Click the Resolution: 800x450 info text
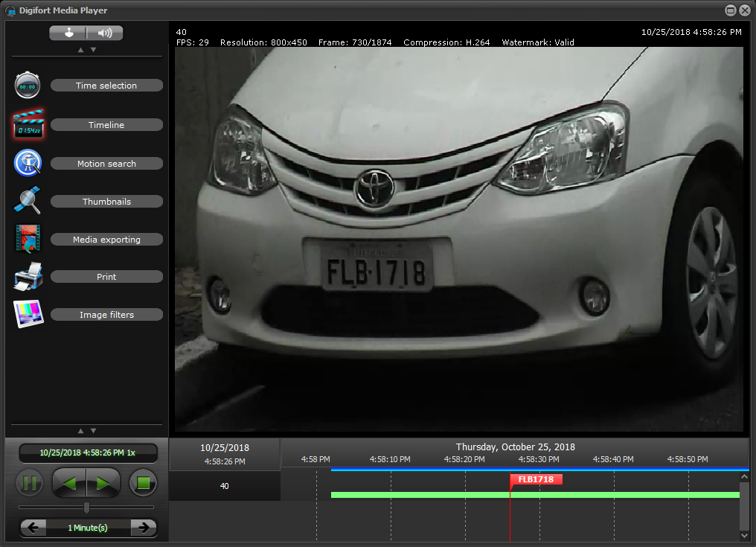 (263, 42)
